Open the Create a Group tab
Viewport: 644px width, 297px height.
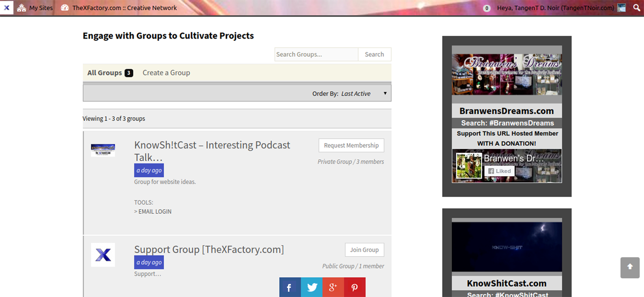tap(166, 73)
